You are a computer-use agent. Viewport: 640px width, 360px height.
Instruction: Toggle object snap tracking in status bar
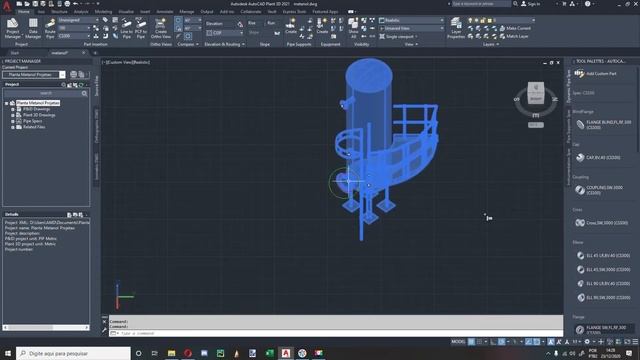529,342
